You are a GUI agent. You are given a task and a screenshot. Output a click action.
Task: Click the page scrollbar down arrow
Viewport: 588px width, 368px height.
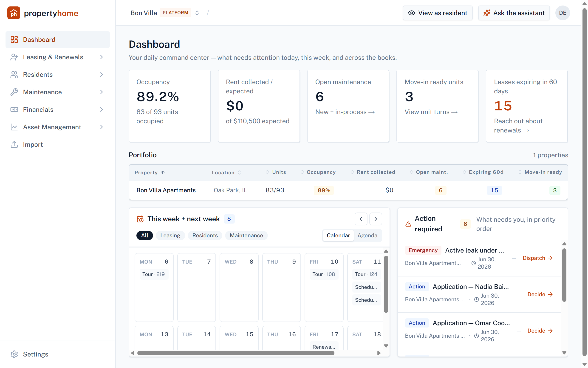click(584, 364)
